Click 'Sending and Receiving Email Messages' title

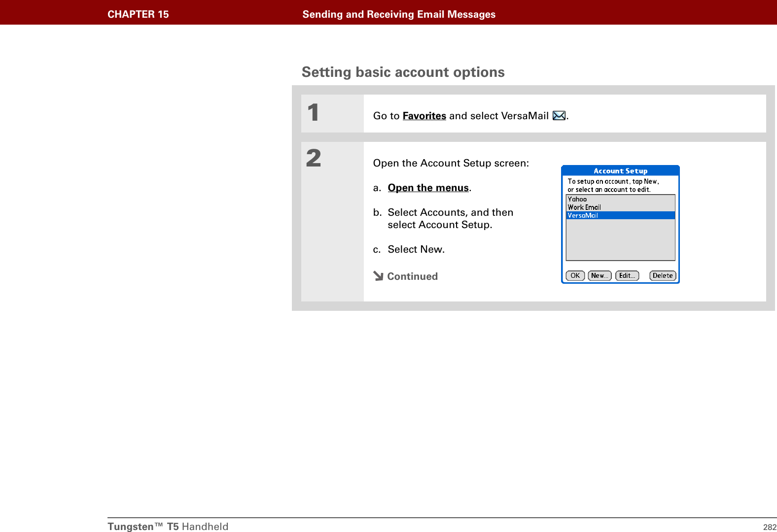pyautogui.click(x=399, y=14)
